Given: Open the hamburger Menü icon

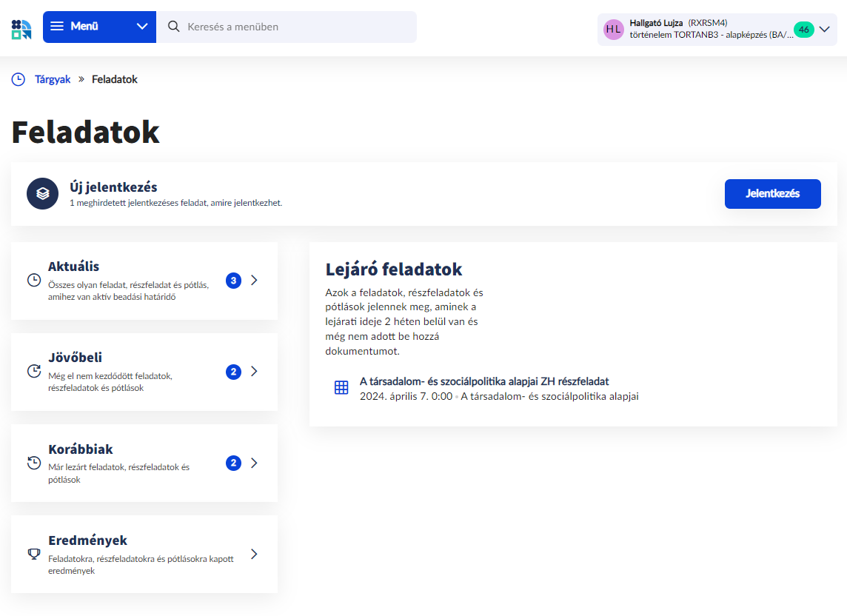Looking at the screenshot, I should click(58, 27).
